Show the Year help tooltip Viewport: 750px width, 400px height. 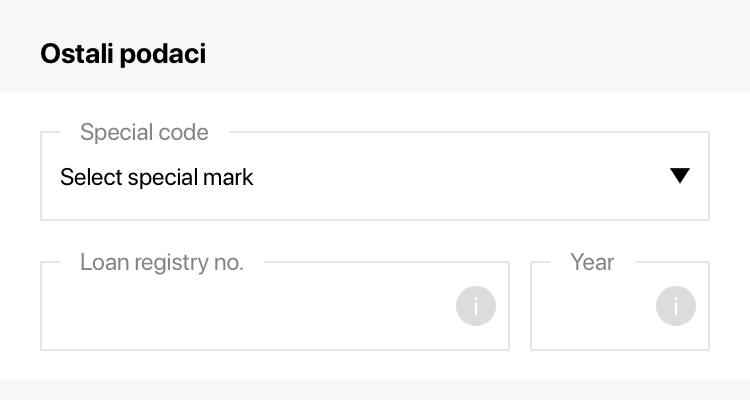[x=676, y=306]
